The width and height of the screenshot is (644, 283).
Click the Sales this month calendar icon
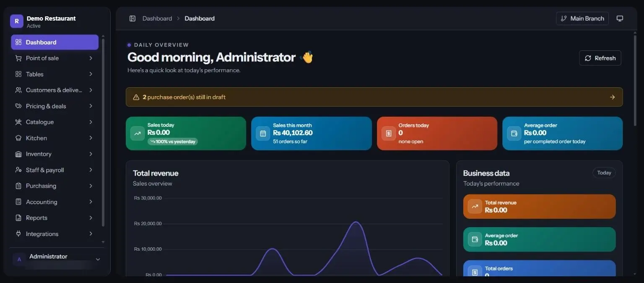263,134
